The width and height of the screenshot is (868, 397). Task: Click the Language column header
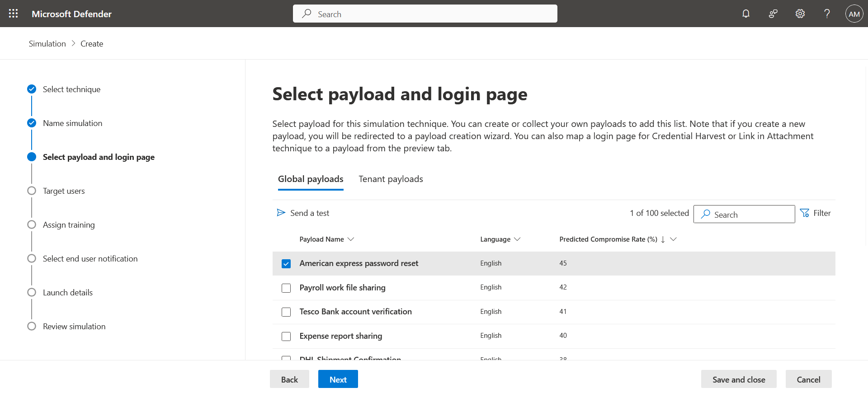(495, 239)
